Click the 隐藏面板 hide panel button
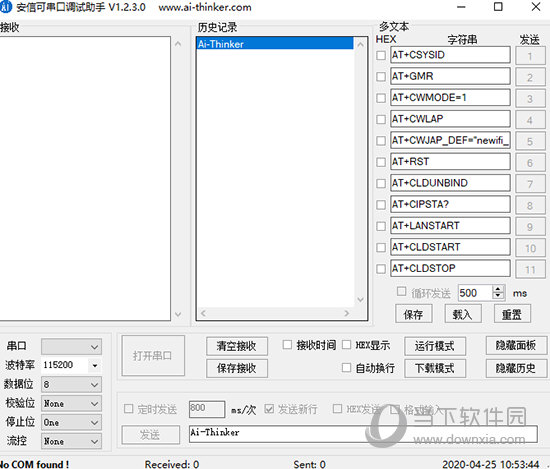 [516, 345]
